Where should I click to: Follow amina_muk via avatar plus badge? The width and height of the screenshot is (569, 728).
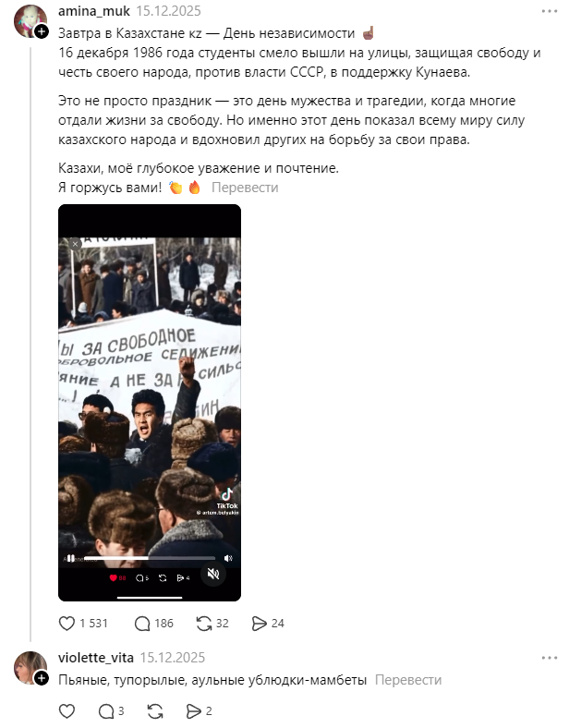point(42,31)
